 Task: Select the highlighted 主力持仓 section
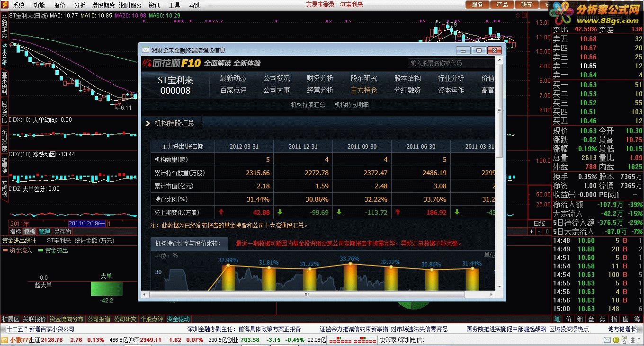coord(364,90)
